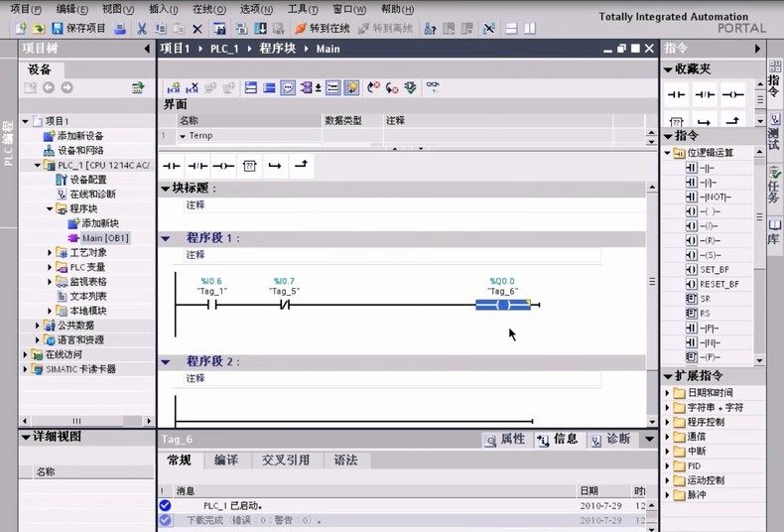Viewport: 784px width, 532px height.
Task: Switch to the Syntax tab in the info panel
Action: [x=345, y=460]
